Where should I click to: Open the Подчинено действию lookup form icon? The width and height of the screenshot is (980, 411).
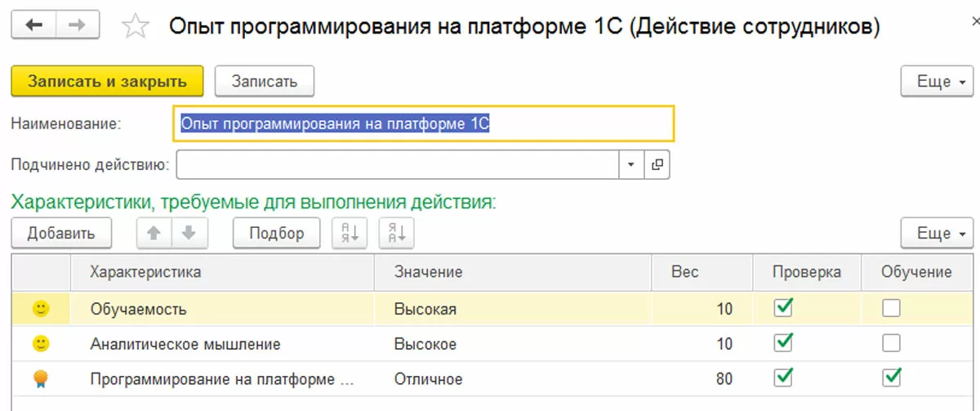coord(657,165)
